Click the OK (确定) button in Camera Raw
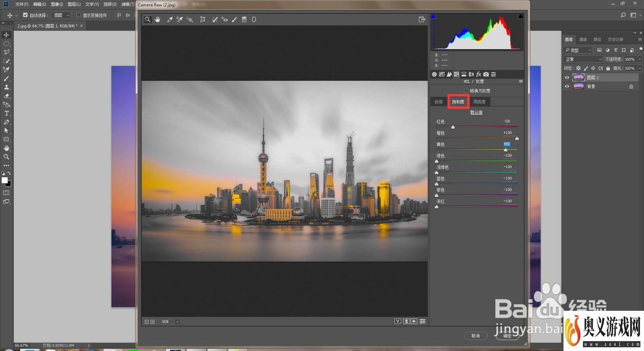This screenshot has height=351, width=644. click(507, 336)
